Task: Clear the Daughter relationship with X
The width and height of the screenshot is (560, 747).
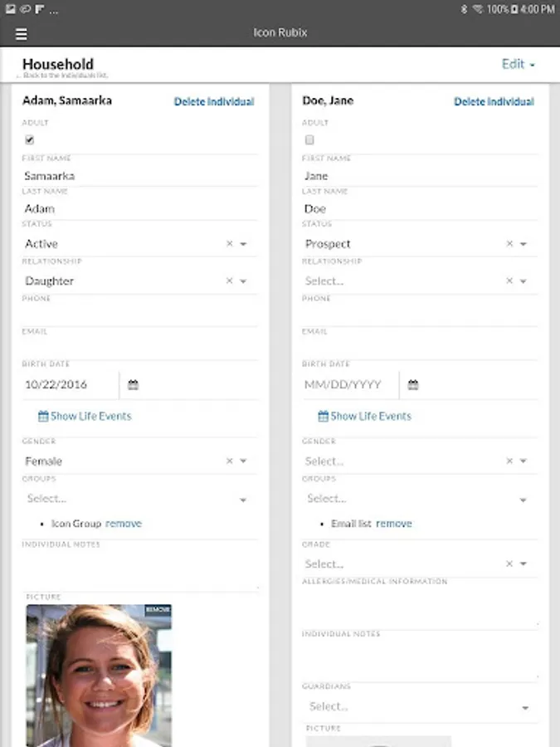Action: click(230, 281)
